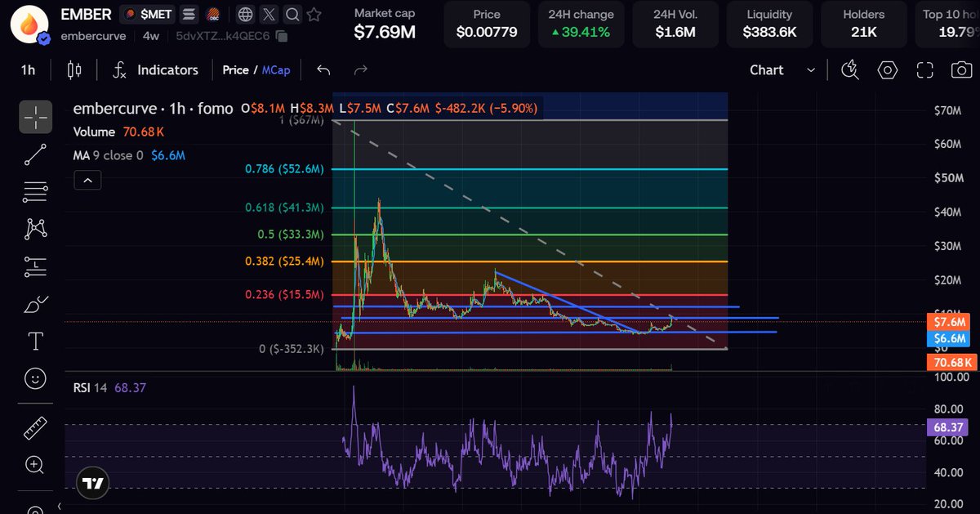
Task: Open the Fibonacci retracement tools
Action: pos(36,193)
